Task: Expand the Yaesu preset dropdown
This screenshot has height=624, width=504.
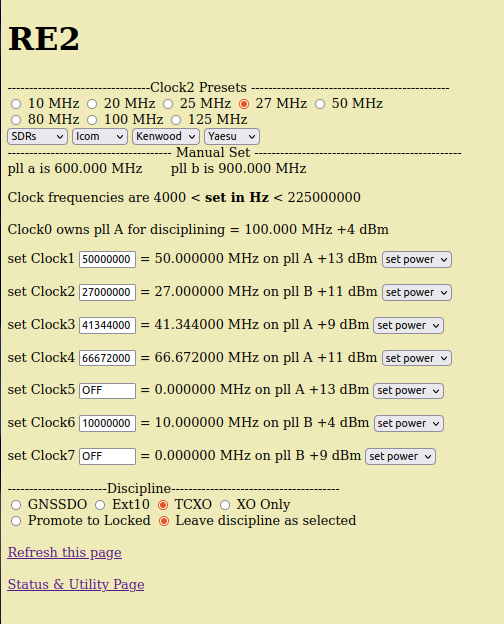Action: 232,136
